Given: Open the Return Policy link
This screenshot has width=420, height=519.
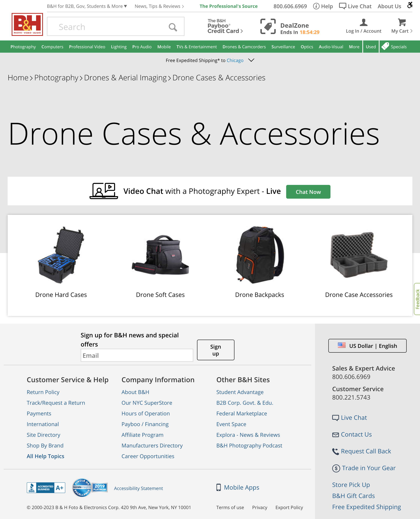Looking at the screenshot, I should point(43,392).
